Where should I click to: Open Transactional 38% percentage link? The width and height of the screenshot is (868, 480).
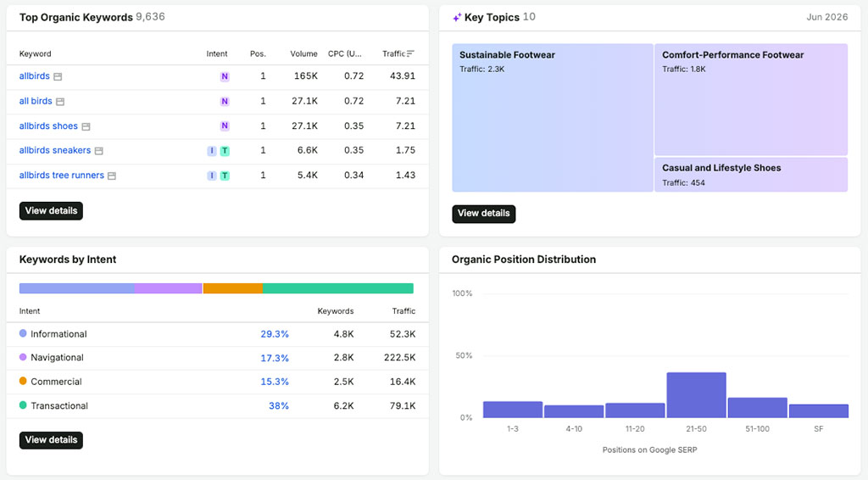point(278,406)
